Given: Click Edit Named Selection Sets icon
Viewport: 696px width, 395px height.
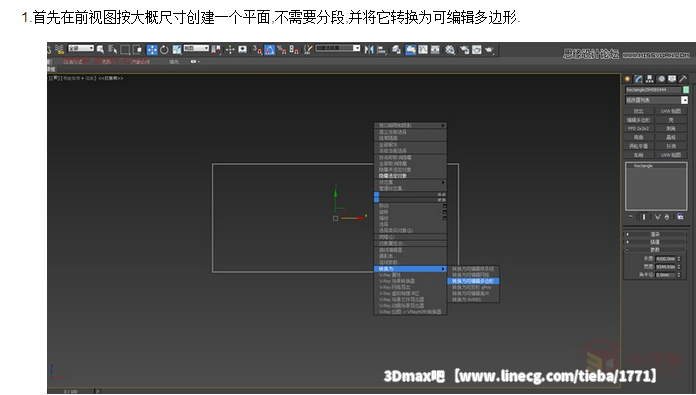Looking at the screenshot, I should click(x=308, y=50).
